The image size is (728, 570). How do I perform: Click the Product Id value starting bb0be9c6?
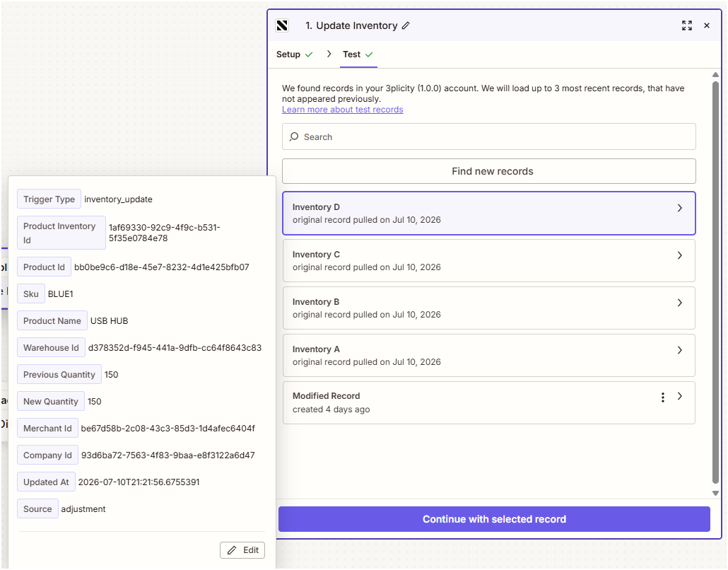tap(162, 267)
